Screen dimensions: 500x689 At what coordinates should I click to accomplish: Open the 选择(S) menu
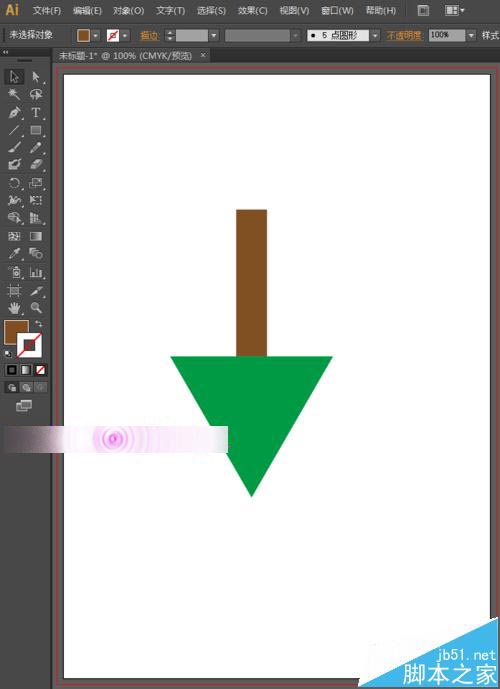211,11
